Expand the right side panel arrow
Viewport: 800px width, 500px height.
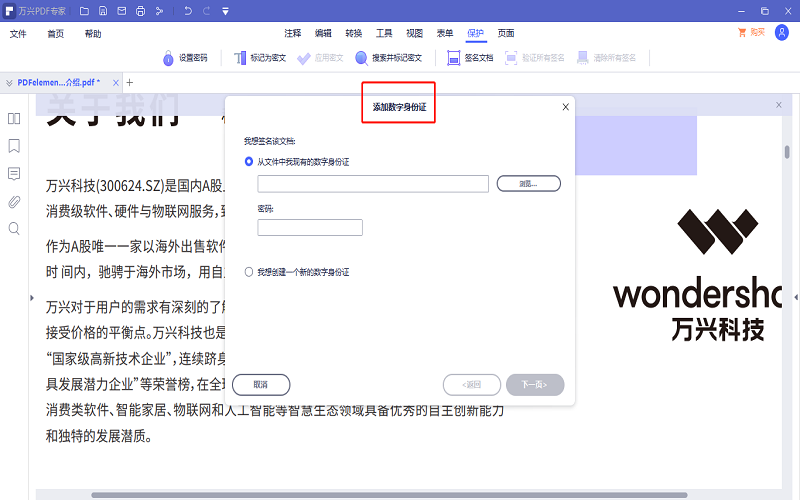pyautogui.click(x=795, y=297)
